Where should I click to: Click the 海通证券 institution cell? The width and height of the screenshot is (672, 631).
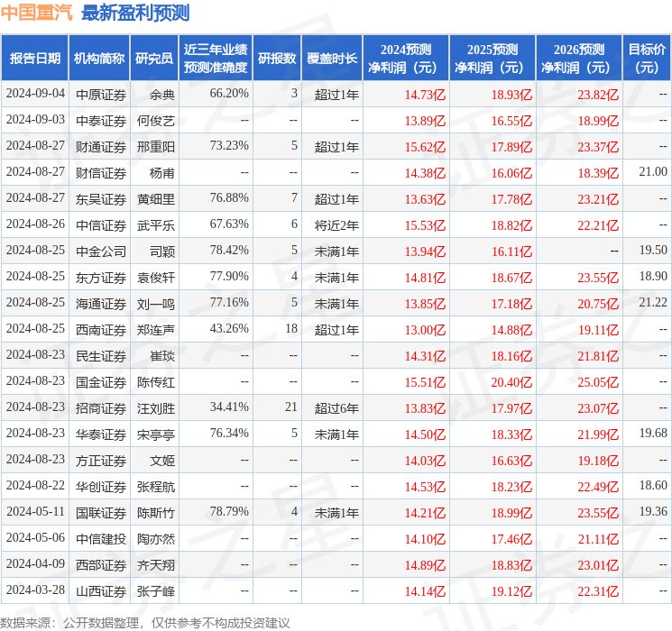click(101, 304)
